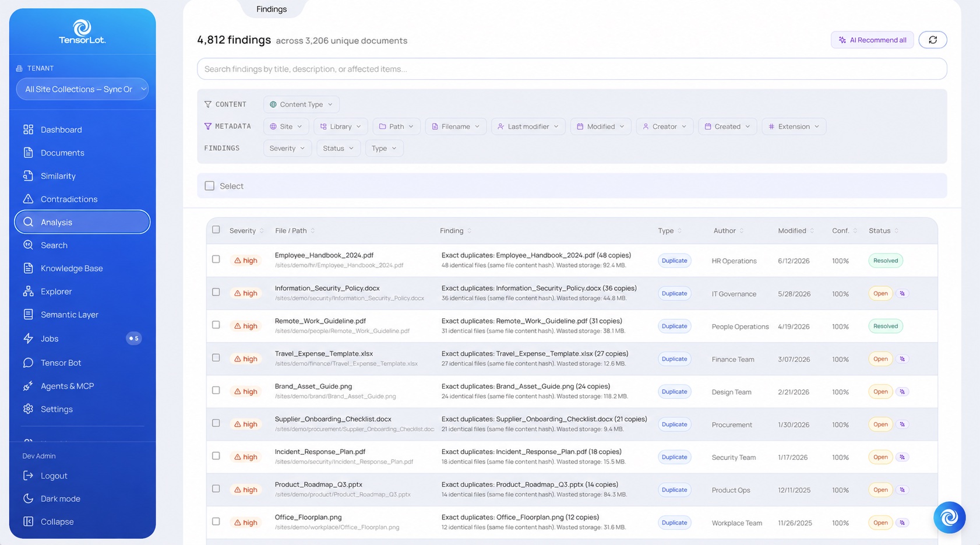This screenshot has width=980, height=545.
Task: Sort table by Severity column header
Action: [x=246, y=231]
